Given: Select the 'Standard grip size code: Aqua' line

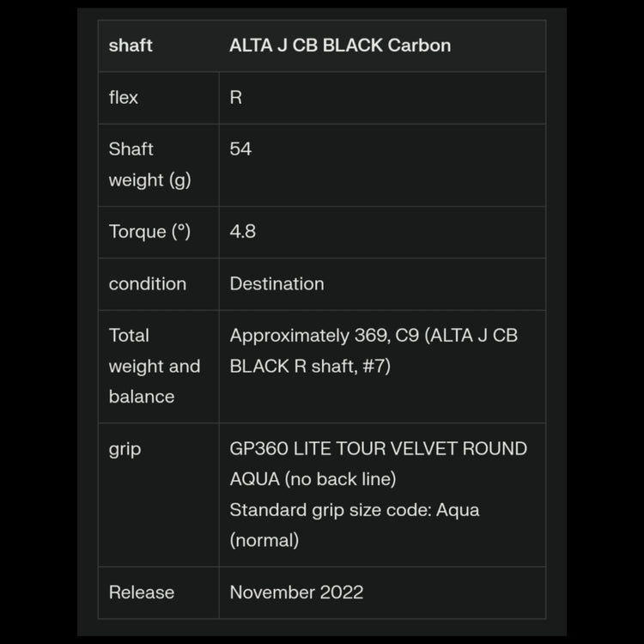Looking at the screenshot, I should pos(354,509).
